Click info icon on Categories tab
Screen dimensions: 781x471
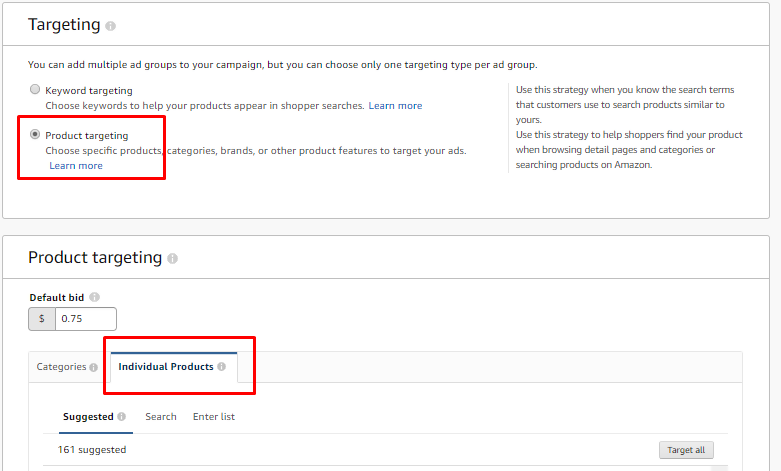(x=94, y=367)
